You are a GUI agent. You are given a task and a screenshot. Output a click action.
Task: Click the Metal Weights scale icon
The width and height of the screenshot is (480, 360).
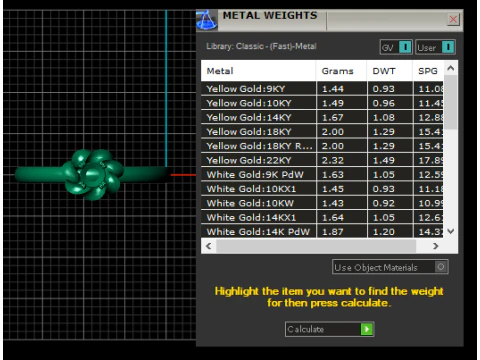click(x=207, y=20)
